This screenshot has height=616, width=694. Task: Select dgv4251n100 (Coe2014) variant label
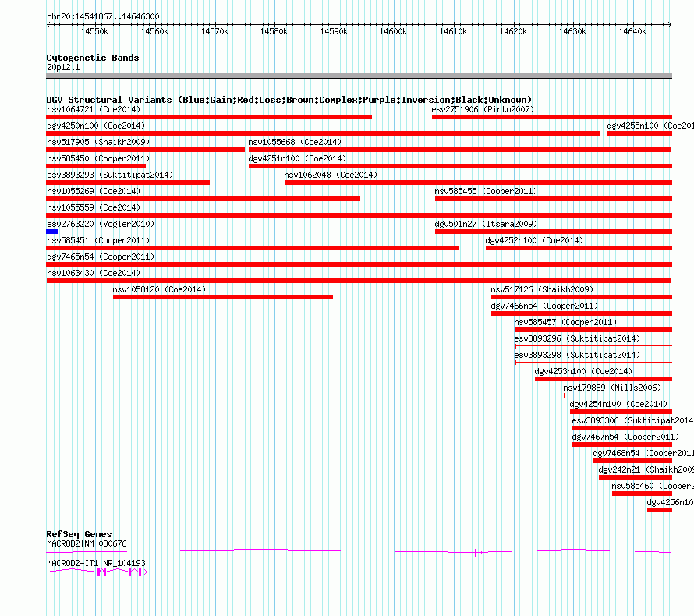tap(297, 158)
